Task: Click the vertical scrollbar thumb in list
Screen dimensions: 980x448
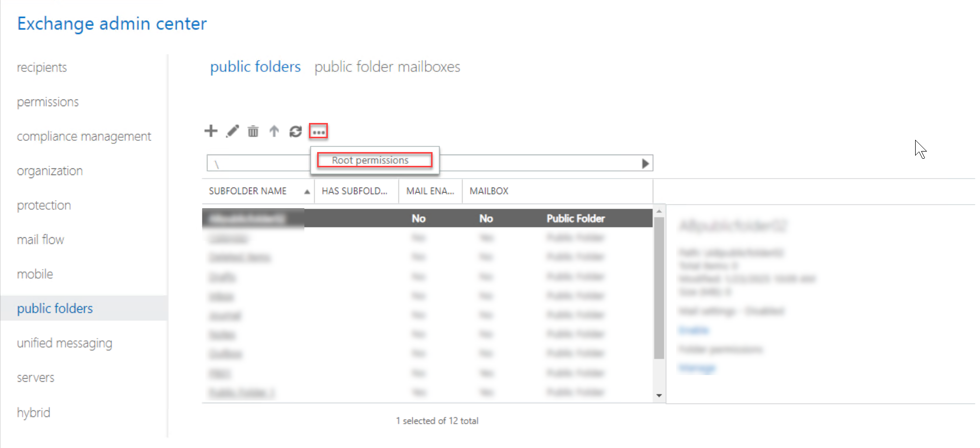Action: pyautogui.click(x=659, y=288)
